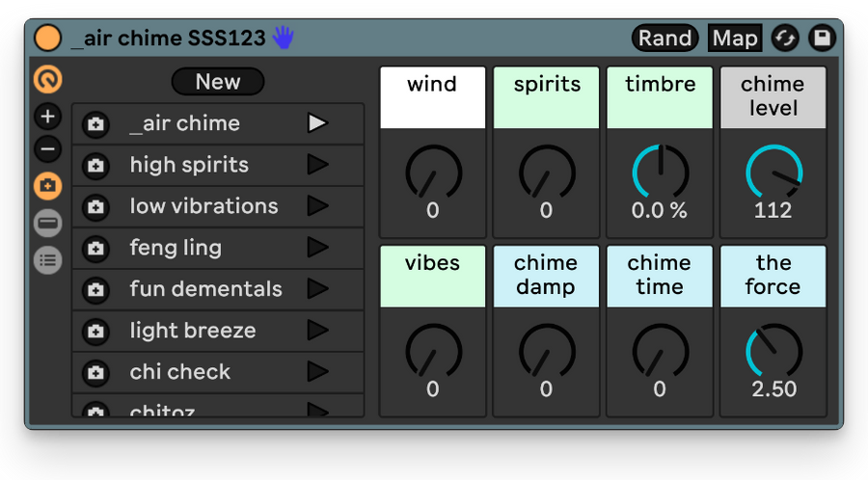Toggle the orange macro variations camera icon
This screenshot has width=868, height=480.
coord(47,186)
